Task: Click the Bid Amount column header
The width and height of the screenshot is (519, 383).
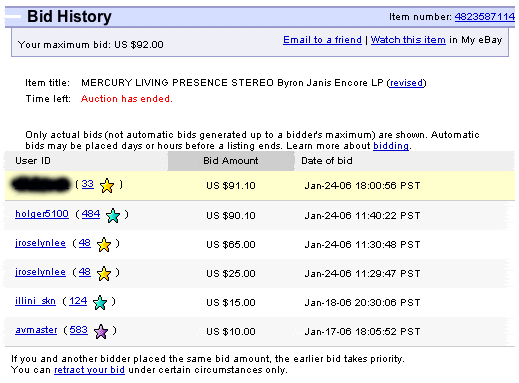Action: (x=231, y=161)
